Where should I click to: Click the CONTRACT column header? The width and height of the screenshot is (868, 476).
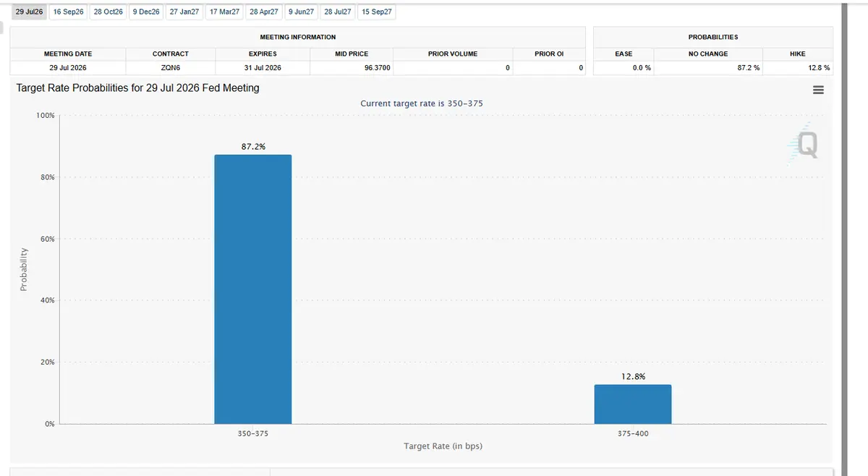pos(171,54)
